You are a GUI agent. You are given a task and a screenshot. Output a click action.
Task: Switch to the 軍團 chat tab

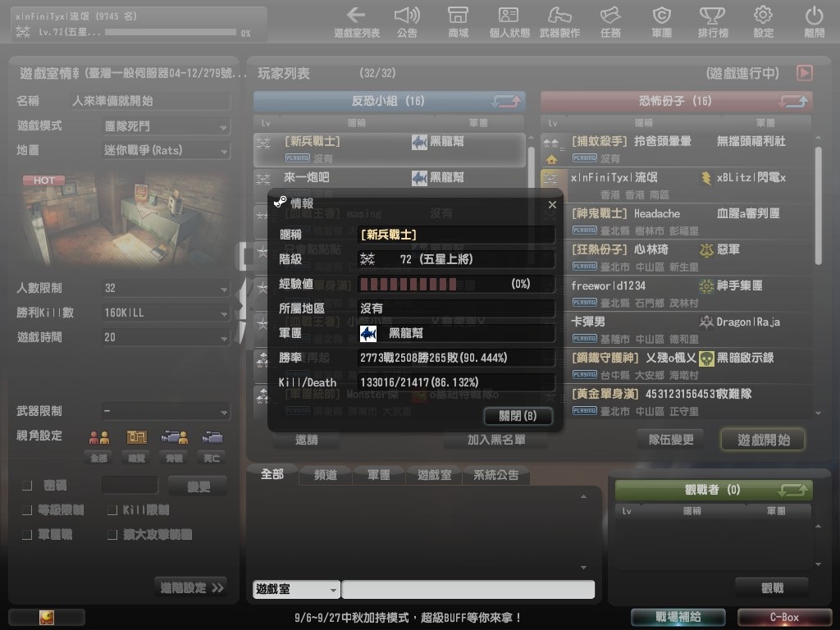(378, 475)
